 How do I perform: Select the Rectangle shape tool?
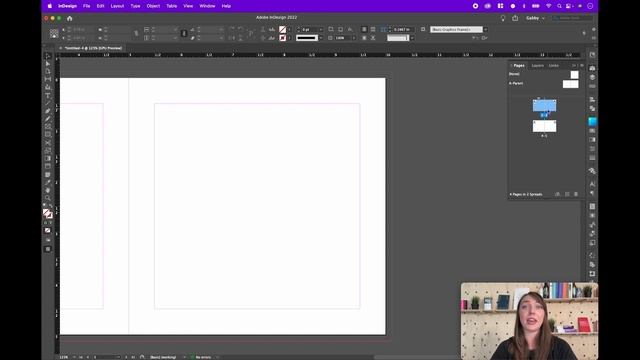(x=48, y=134)
